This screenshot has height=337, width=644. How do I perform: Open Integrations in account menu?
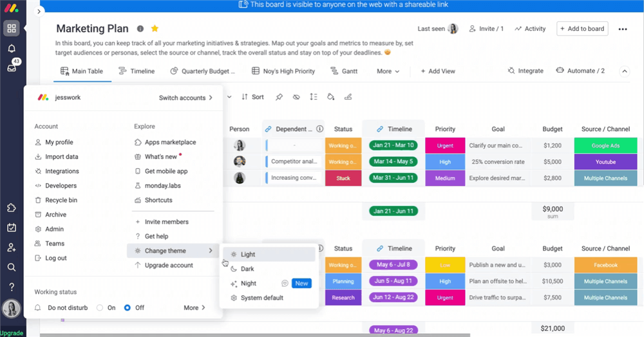(57, 171)
